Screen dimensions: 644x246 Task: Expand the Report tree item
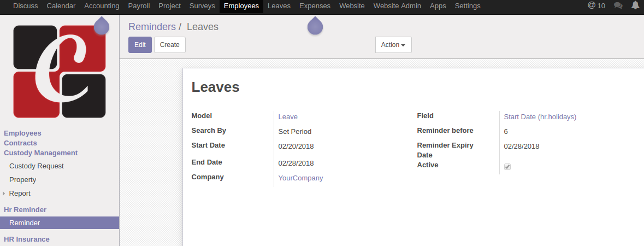click(x=4, y=194)
